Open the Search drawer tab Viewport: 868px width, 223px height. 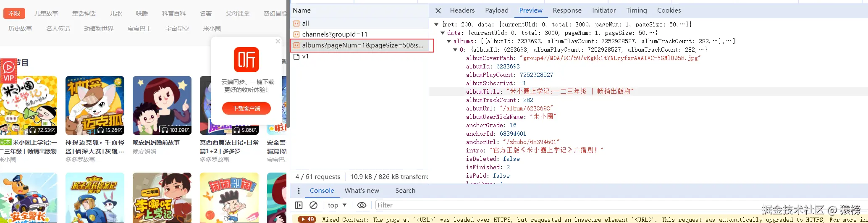tap(405, 191)
